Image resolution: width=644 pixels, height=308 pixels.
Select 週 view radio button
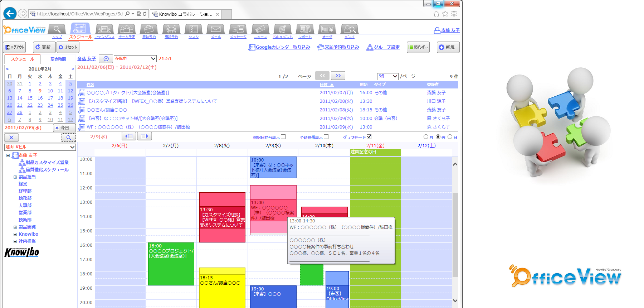(438, 137)
